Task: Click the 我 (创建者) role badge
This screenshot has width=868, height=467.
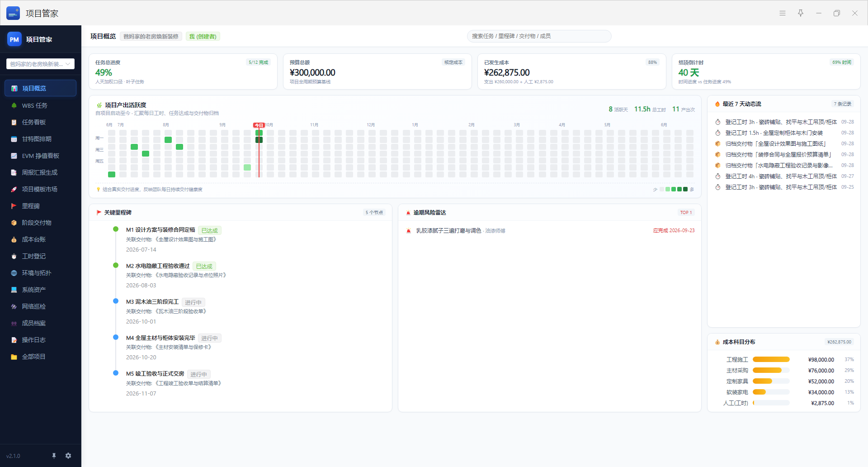Action: coord(203,36)
